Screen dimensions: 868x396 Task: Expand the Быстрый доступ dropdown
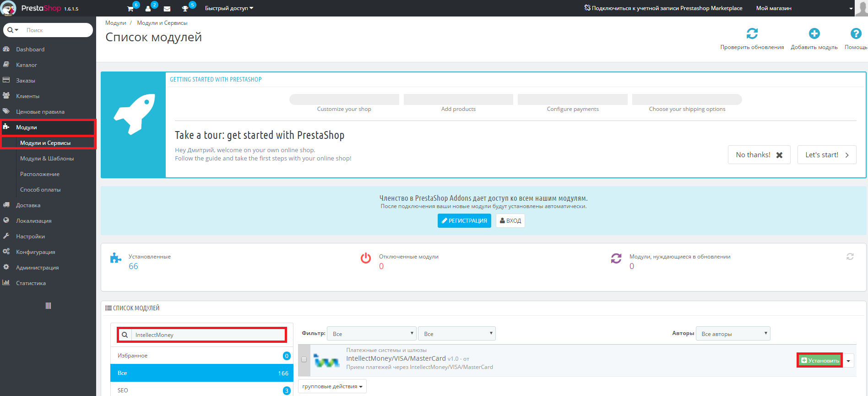229,8
